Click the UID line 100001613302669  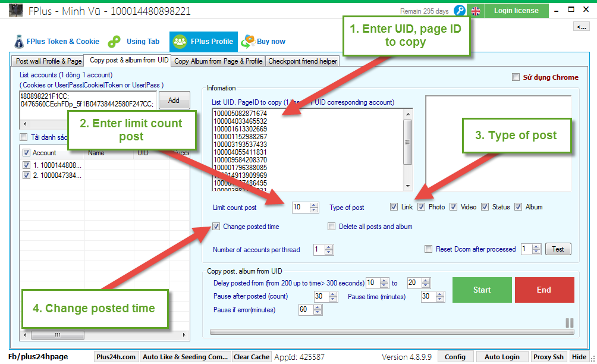(x=240, y=128)
